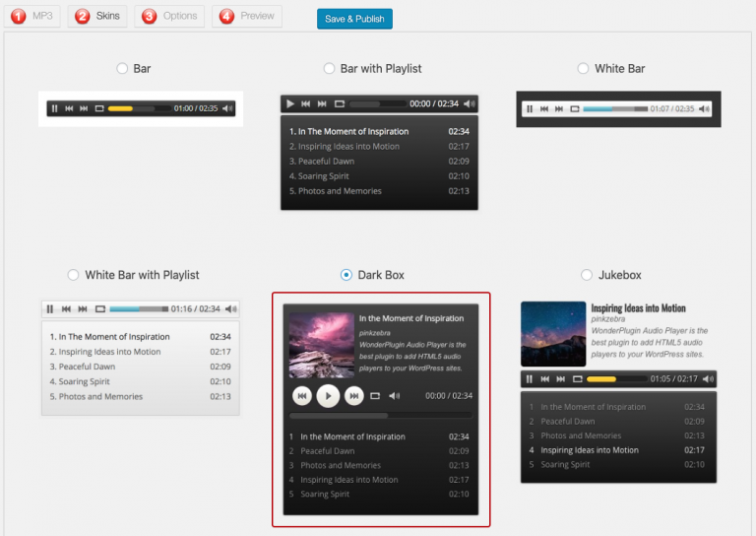Click volume icon in Dark Box preview

click(395, 396)
